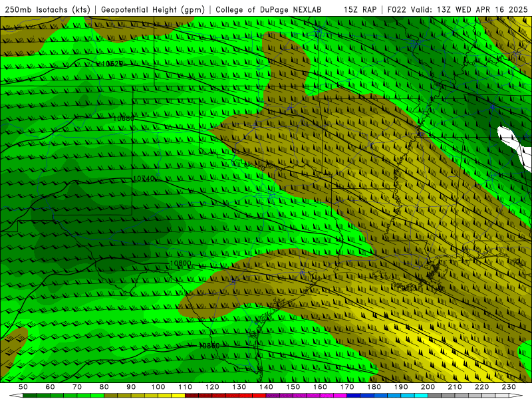Select the 70 value on the color scale
This screenshot has width=532, height=399.
click(x=77, y=387)
